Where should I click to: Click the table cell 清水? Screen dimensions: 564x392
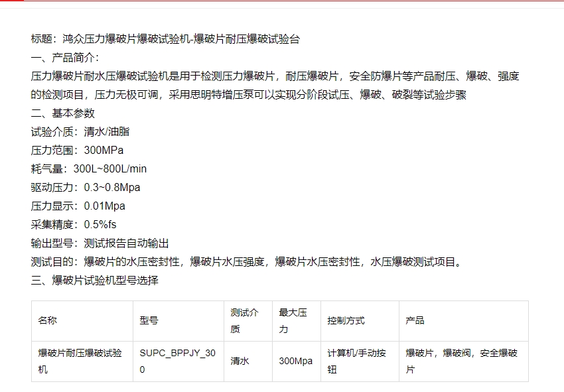tap(248, 361)
